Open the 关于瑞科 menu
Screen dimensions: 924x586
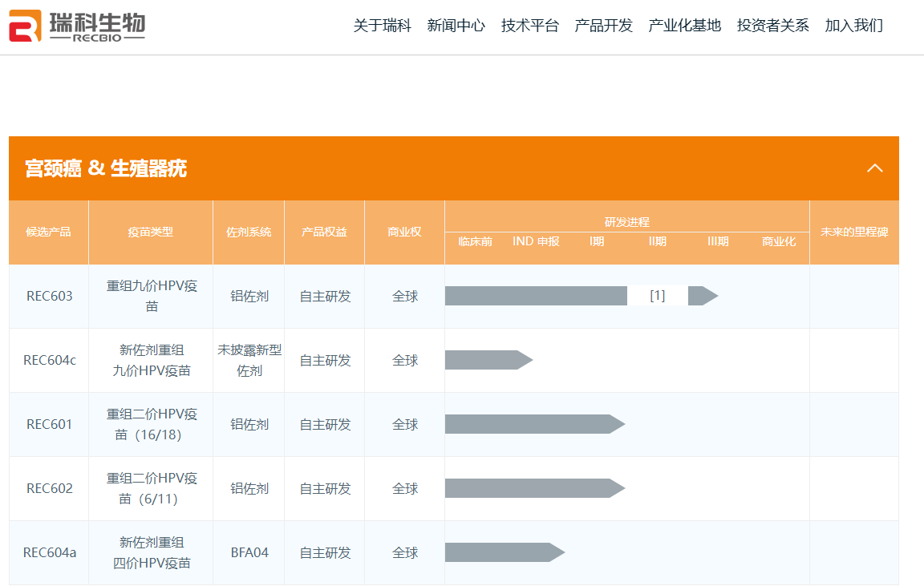pos(382,26)
